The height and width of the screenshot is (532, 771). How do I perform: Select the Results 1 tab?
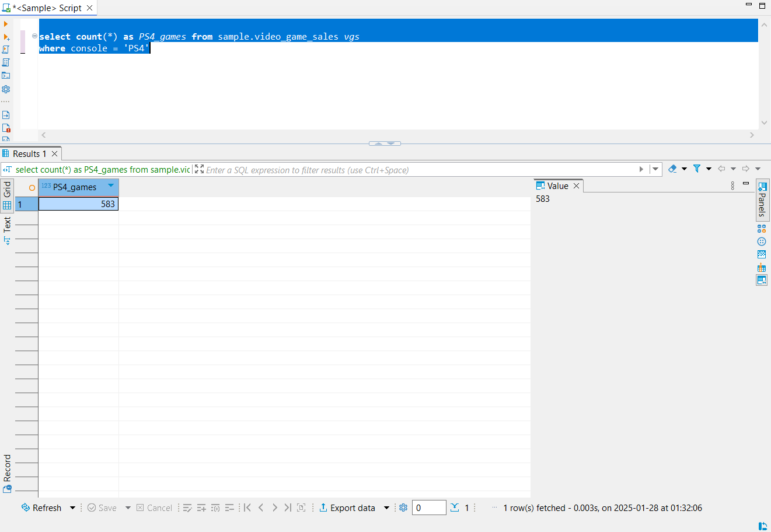click(x=29, y=154)
